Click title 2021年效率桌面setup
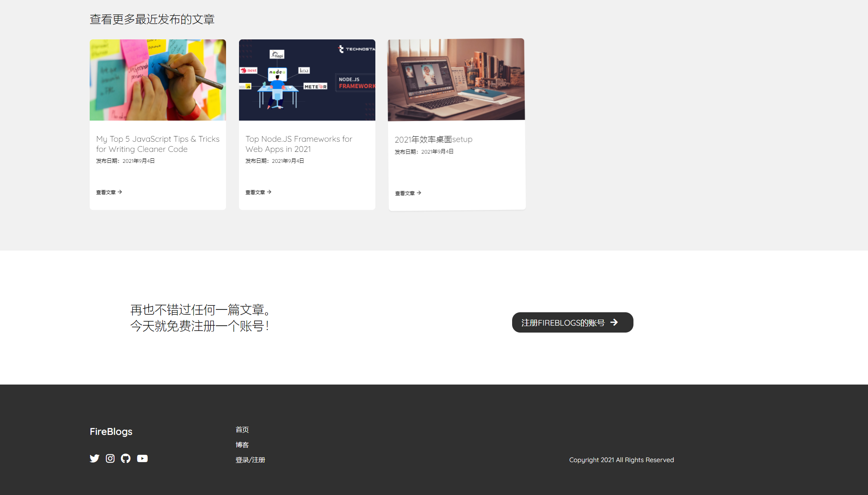868x495 pixels. pyautogui.click(x=433, y=140)
